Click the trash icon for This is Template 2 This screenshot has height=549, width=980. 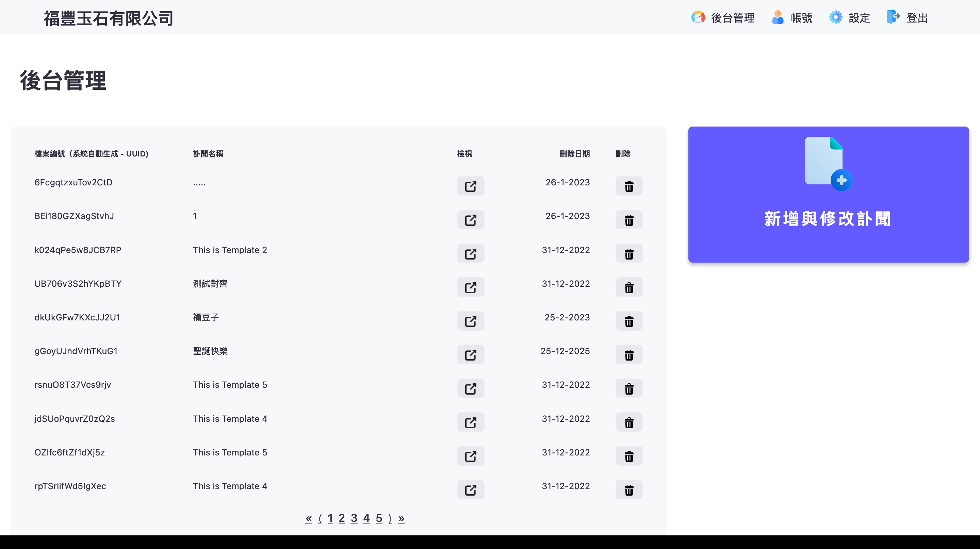click(x=629, y=253)
